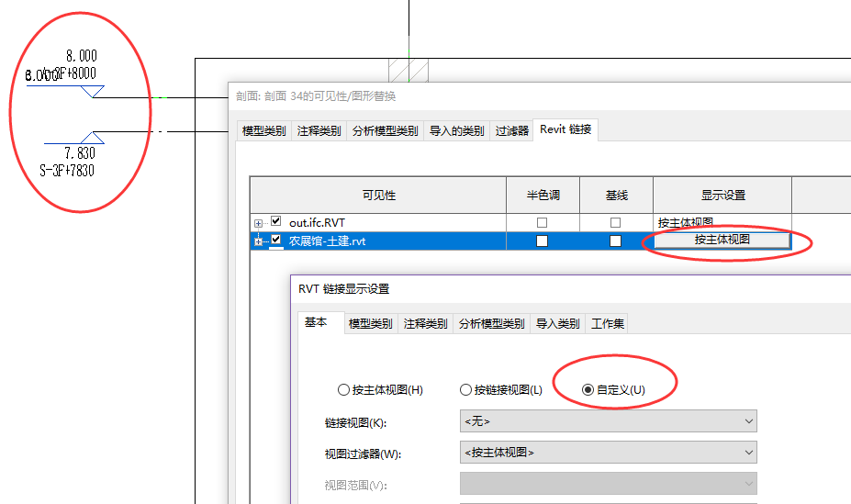This screenshot has height=504, width=851.
Task: Open the 视图过滤器(W) dropdown
Action: click(608, 452)
